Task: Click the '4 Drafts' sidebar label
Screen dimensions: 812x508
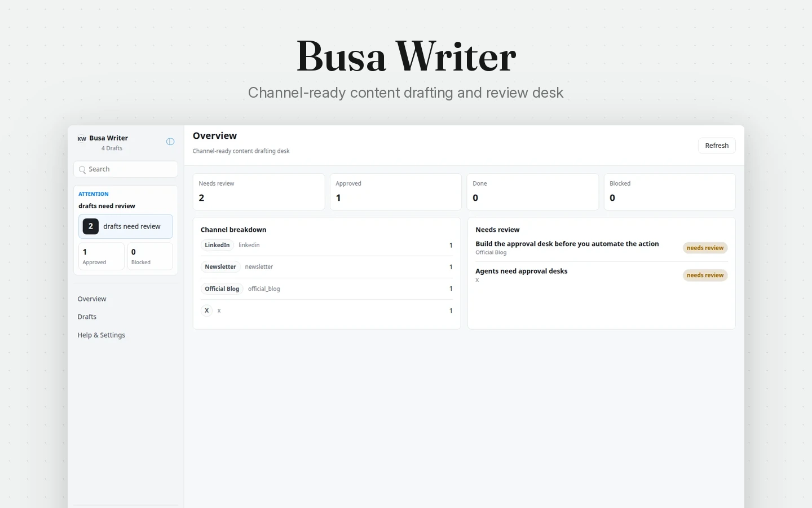Action: (112, 148)
